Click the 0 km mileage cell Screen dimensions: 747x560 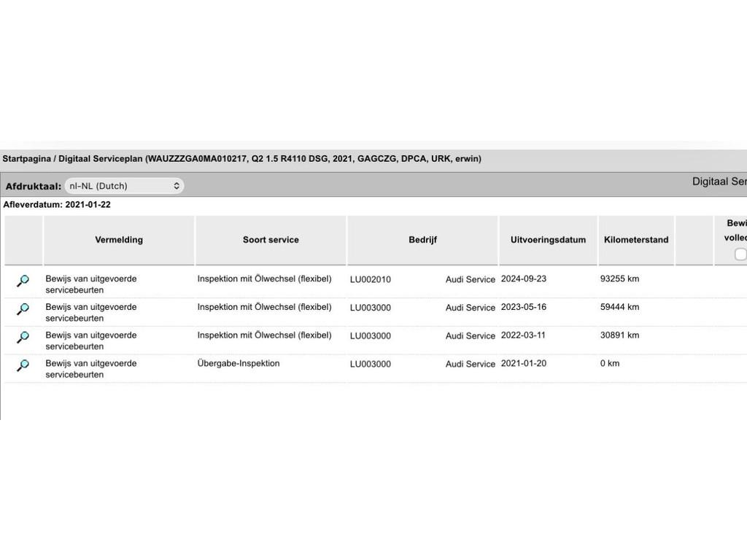tap(610, 363)
